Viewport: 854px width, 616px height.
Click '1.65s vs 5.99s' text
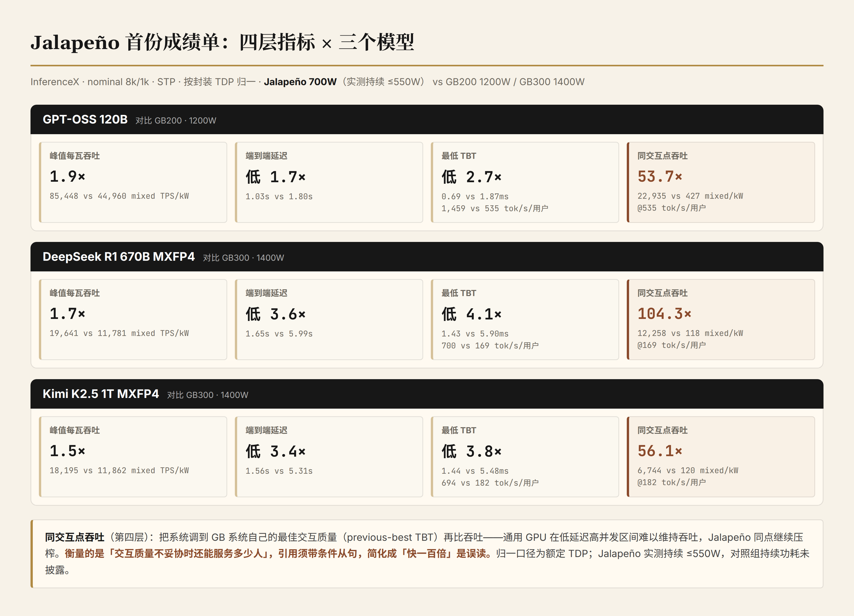pos(279,334)
